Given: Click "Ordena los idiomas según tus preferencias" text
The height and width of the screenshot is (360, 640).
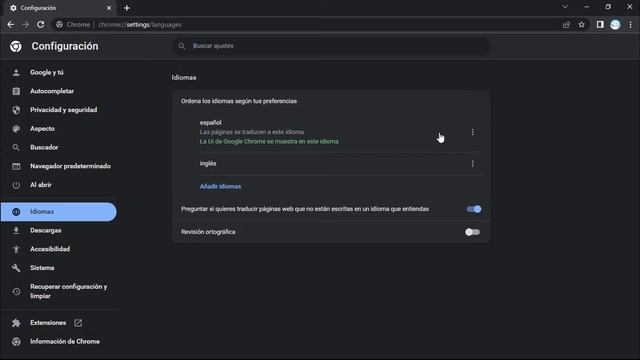Looking at the screenshot, I should click(239, 101).
